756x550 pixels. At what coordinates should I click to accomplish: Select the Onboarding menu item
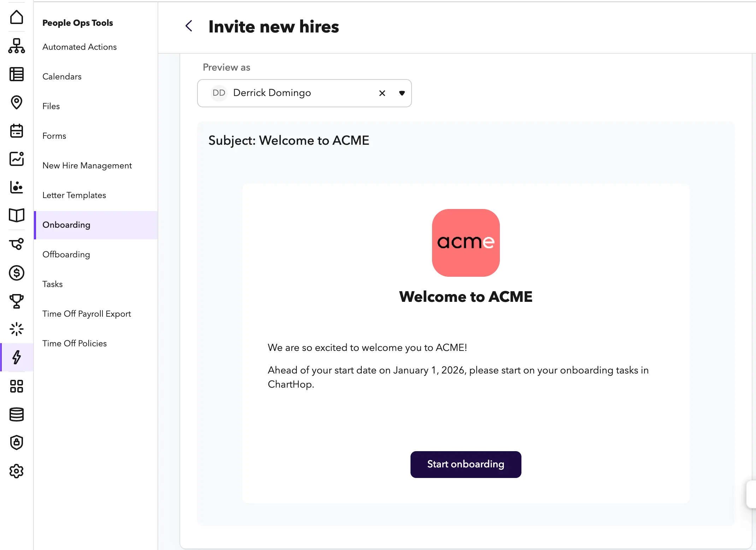96,225
